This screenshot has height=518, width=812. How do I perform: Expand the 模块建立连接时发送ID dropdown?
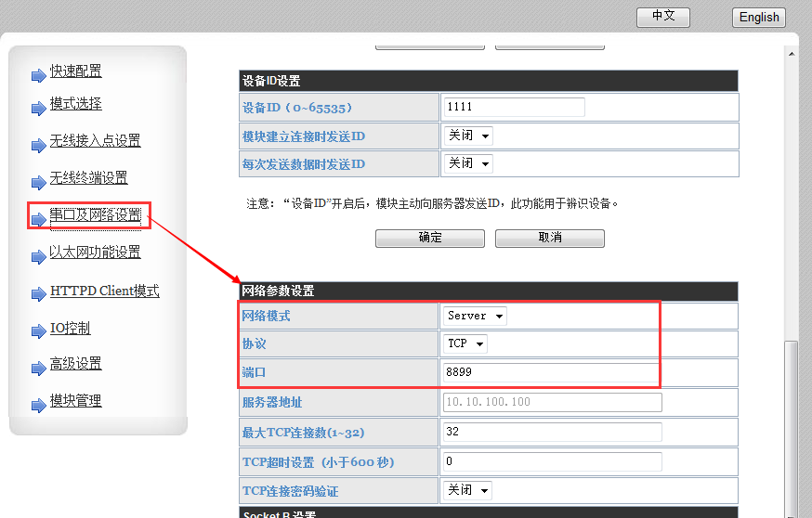coord(468,136)
